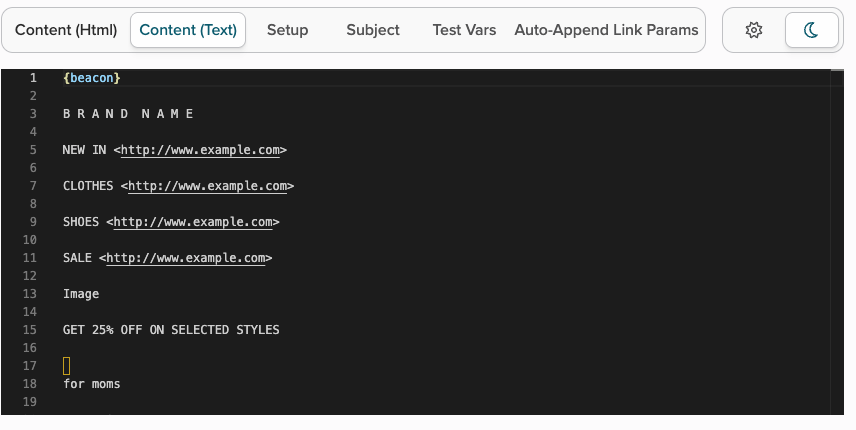Toggle dark mode with the moon icon
856x430 pixels.
811,30
